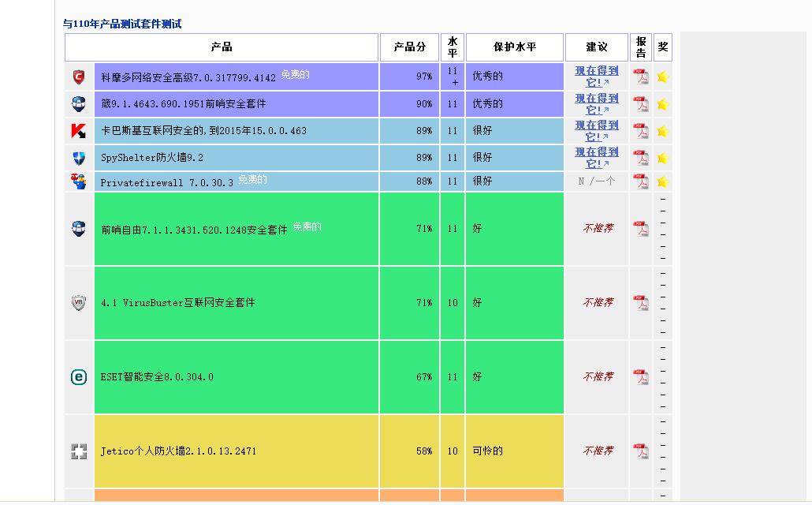Click 现在得到它 link for 卡巴斯基
The height and width of the screenshot is (505, 812).
click(x=597, y=131)
